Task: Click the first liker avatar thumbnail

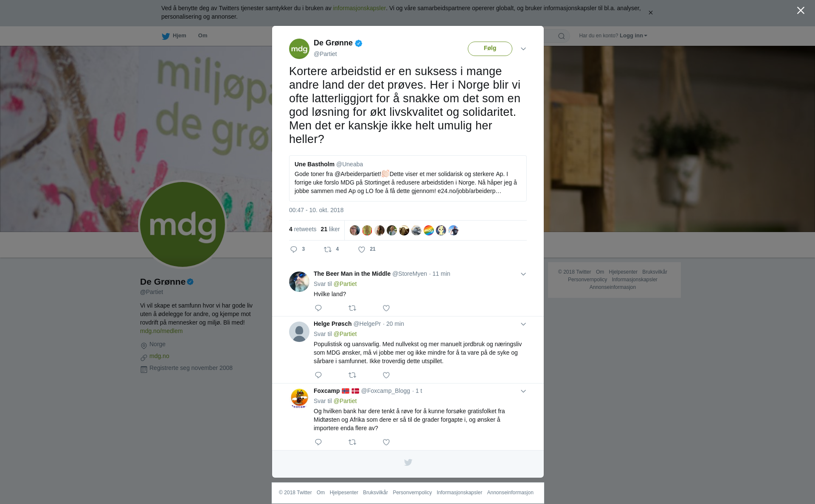Action: 355,230
